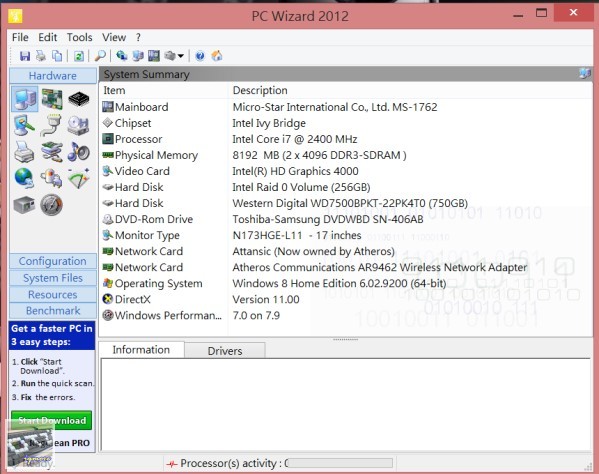This screenshot has height=474, width=599.
Task: Select the Multimedia music-note icon
Action: point(79,152)
